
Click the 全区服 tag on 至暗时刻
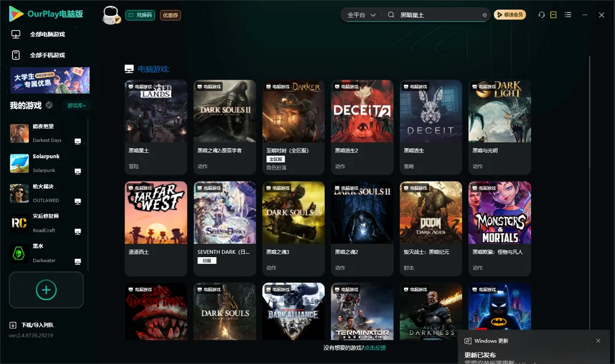click(x=276, y=159)
